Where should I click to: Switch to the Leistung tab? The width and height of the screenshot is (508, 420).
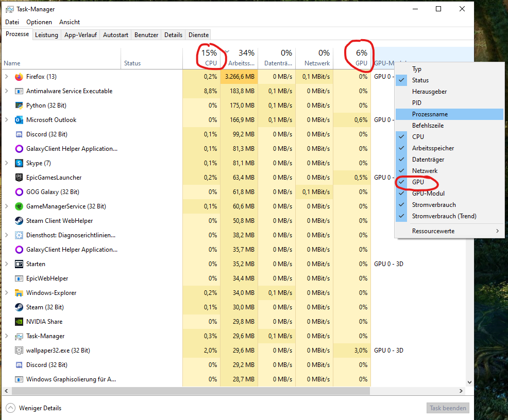coord(46,35)
